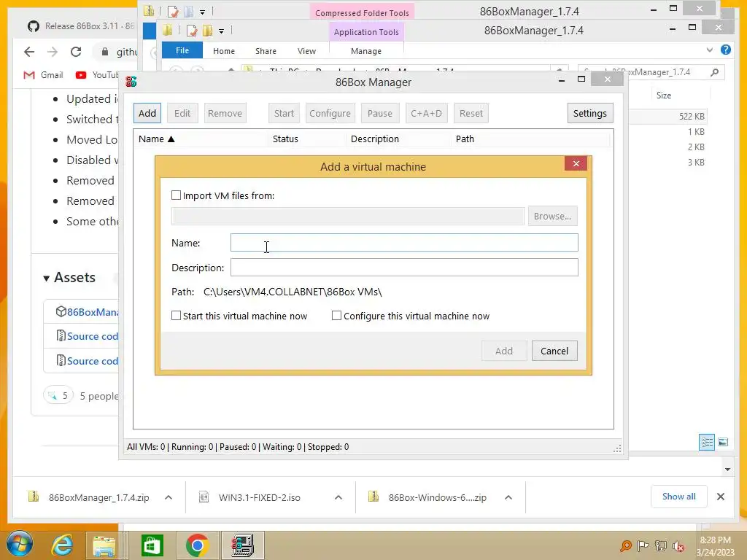Select the Compressed Folder Tools contextual tab
Image resolution: width=747 pixels, height=560 pixels.
click(x=362, y=12)
